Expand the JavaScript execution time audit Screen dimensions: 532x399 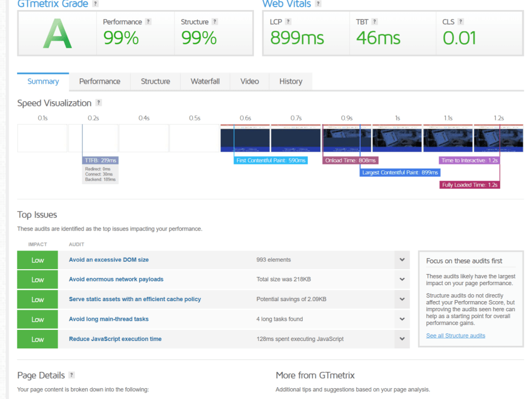tap(402, 339)
